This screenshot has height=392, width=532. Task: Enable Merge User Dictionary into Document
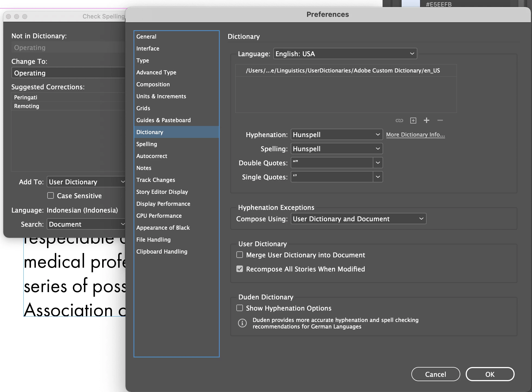pyautogui.click(x=240, y=255)
